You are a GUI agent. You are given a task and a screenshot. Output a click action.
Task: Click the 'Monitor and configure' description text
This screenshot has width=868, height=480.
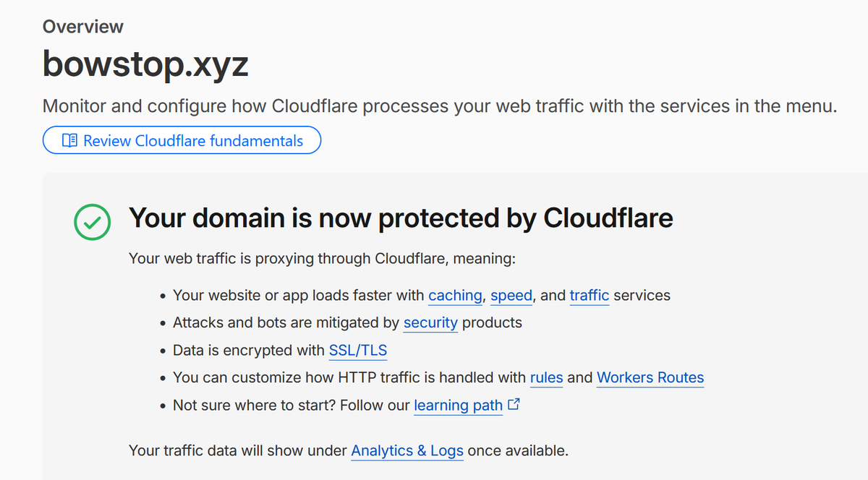tap(440, 106)
